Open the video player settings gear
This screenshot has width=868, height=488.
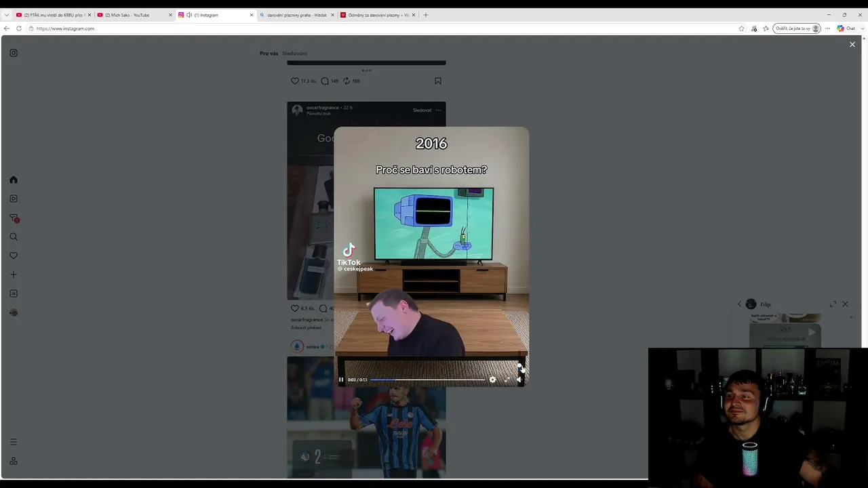coord(492,380)
